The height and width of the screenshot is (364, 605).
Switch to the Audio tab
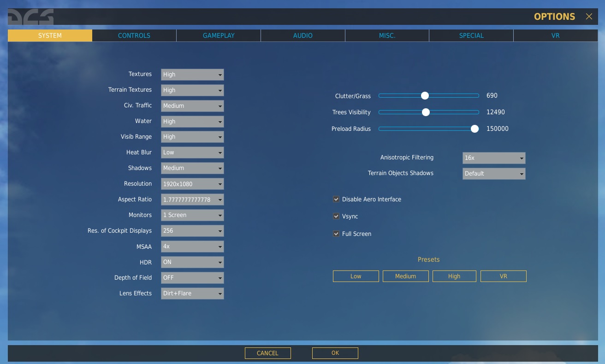303,35
